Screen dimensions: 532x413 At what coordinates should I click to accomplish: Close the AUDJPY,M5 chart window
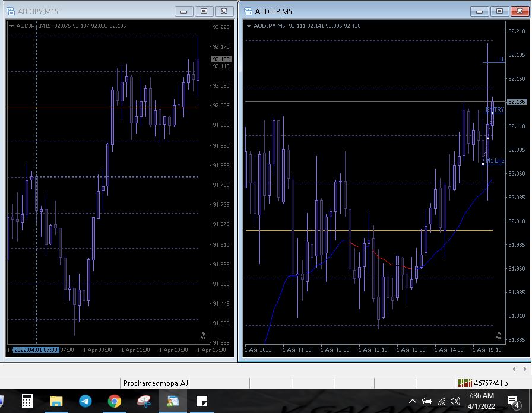click(519, 11)
